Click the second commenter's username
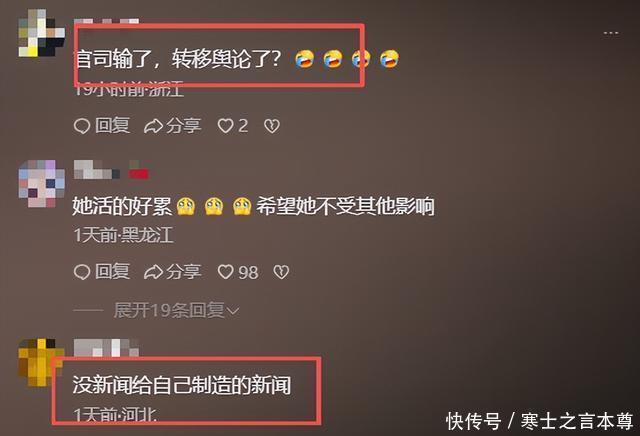Viewport: 640px width, 436px height. tap(97, 169)
